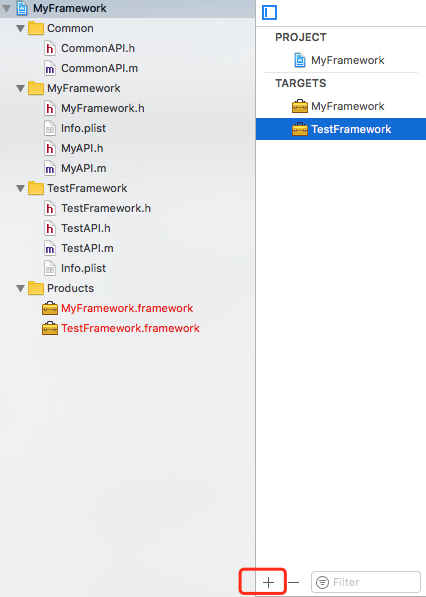The height and width of the screenshot is (597, 426).
Task: Toggle the project and targets list sidebar icon
Action: [x=270, y=13]
